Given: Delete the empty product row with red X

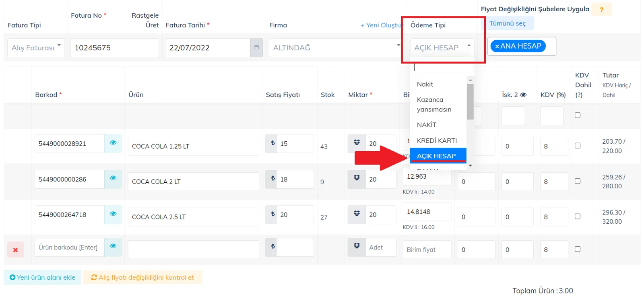Looking at the screenshot, I should point(15,250).
